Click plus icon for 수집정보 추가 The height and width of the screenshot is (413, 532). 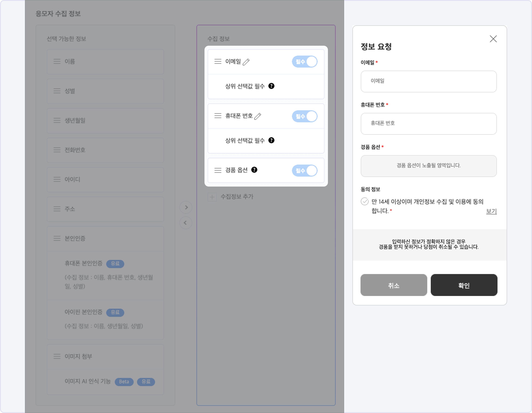click(x=212, y=197)
